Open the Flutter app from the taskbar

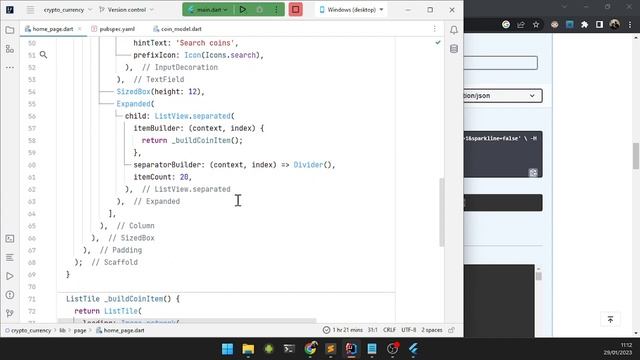coord(413,349)
